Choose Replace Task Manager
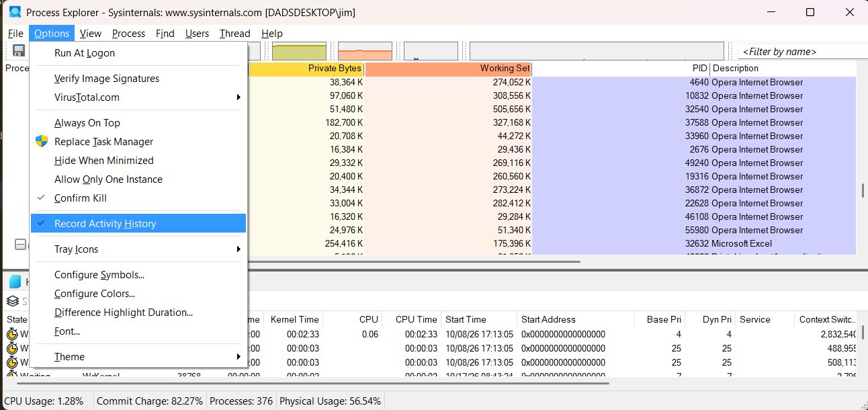This screenshot has height=410, width=868. 138,142
